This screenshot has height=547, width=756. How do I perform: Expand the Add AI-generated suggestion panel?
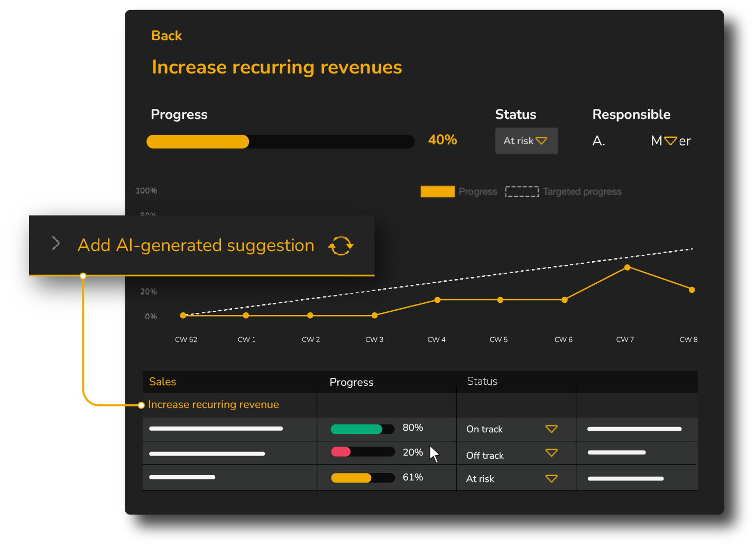pyautogui.click(x=196, y=245)
